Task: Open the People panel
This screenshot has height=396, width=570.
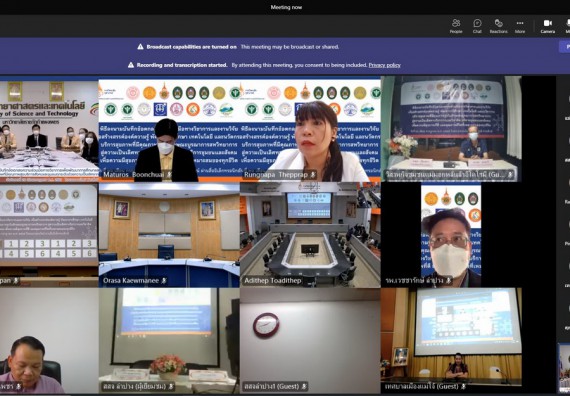Action: (456, 26)
